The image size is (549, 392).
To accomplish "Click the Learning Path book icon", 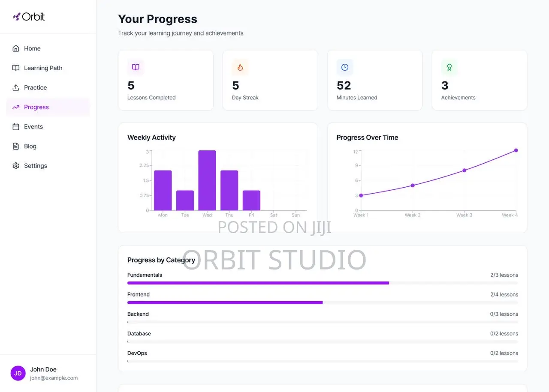I will [16, 68].
